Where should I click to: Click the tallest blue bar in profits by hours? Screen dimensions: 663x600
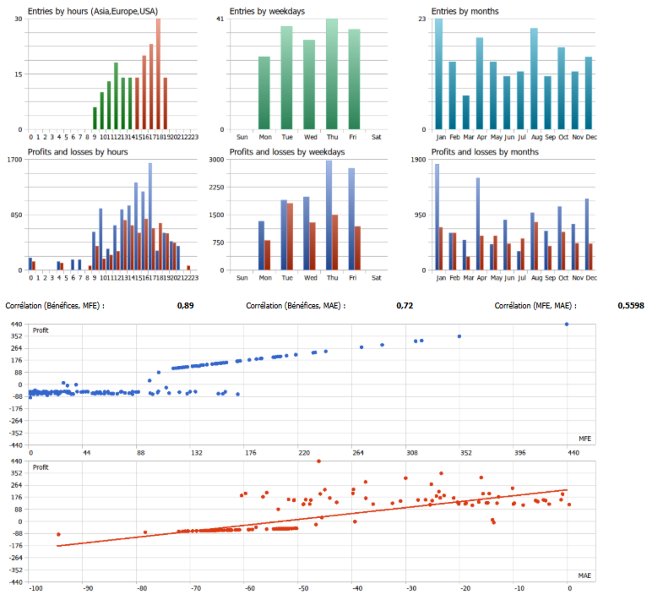pyautogui.click(x=150, y=216)
